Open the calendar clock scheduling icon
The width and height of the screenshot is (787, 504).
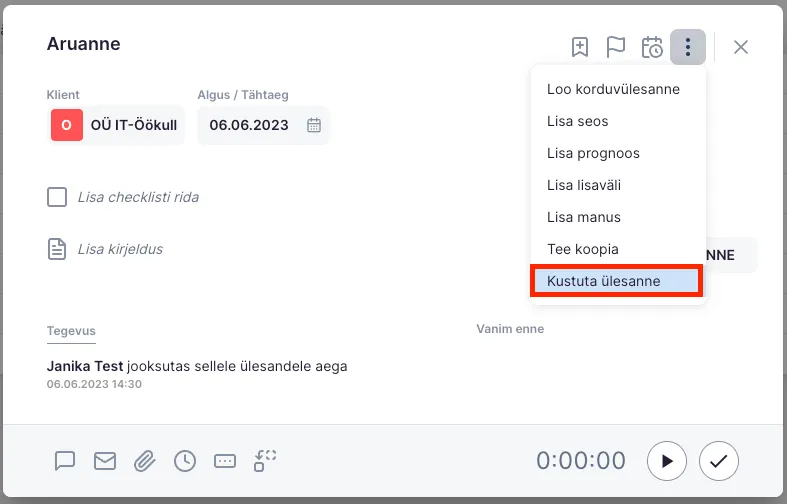click(x=652, y=47)
